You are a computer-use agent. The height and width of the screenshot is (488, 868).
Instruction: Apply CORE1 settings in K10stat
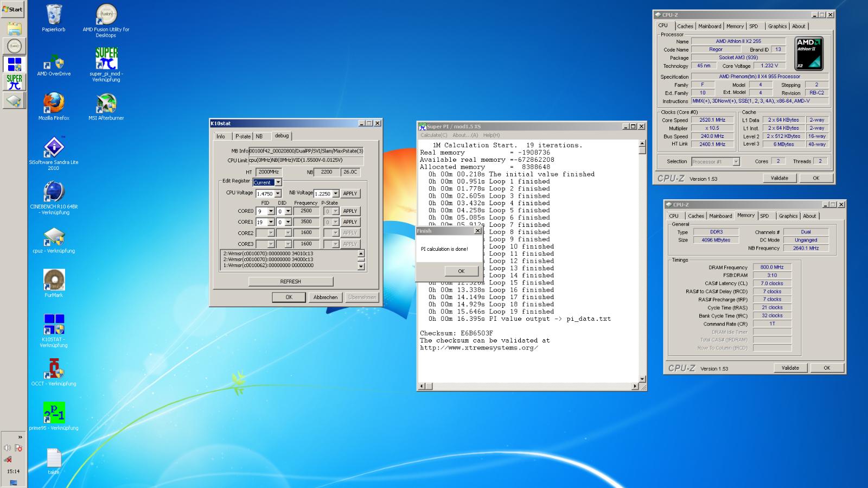(350, 222)
